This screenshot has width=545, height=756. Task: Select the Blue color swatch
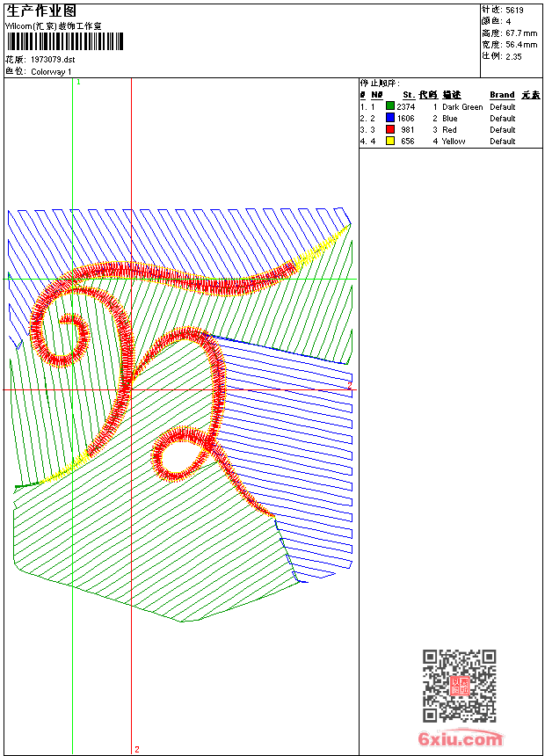click(x=389, y=118)
